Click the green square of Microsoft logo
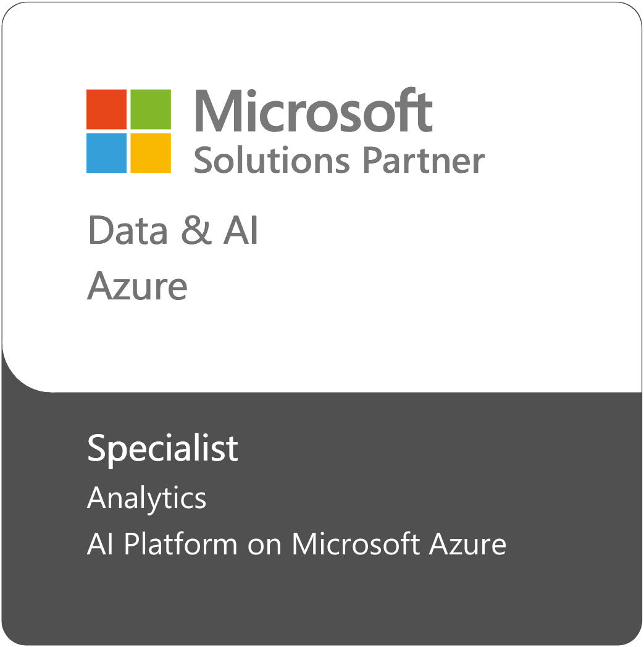The height and width of the screenshot is (647, 644). click(x=151, y=109)
